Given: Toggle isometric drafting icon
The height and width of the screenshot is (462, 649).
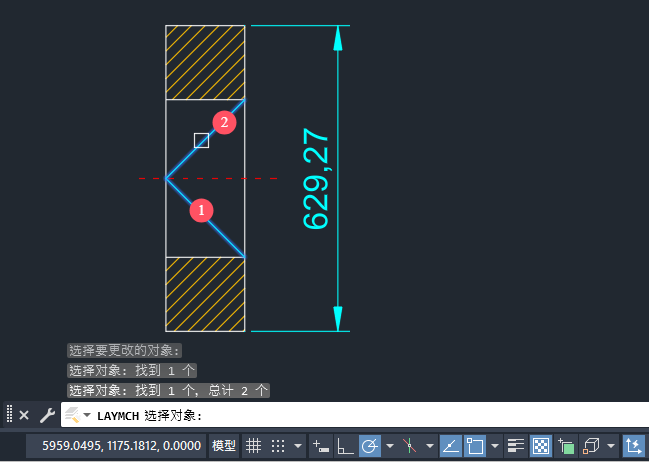Looking at the screenshot, I should click(409, 446).
